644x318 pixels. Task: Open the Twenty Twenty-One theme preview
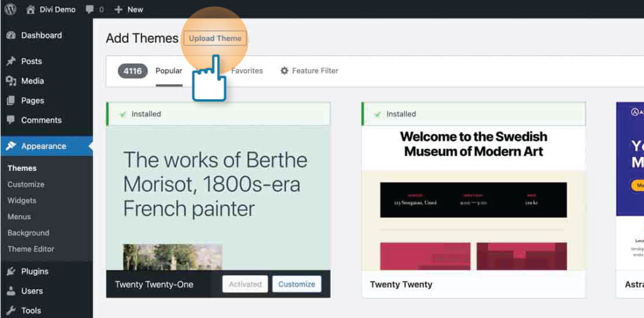coord(218,198)
